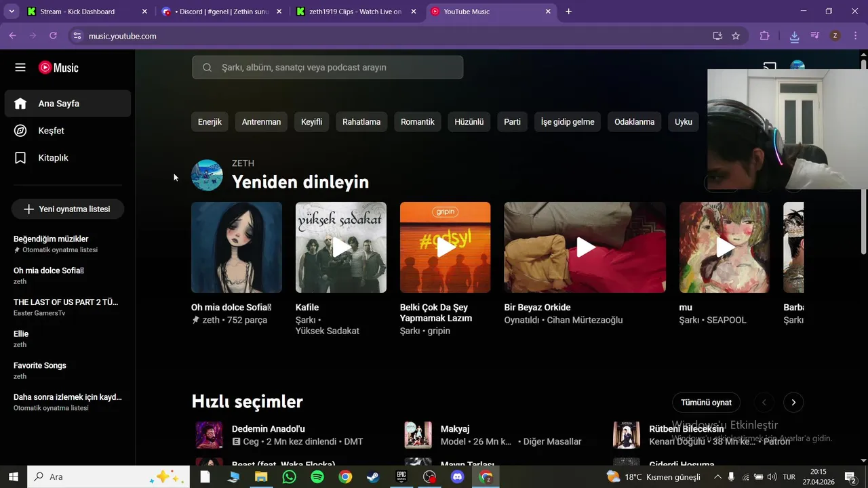Create a Yeni oynatma listesi
Image resolution: width=868 pixels, height=488 pixels.
click(x=67, y=209)
